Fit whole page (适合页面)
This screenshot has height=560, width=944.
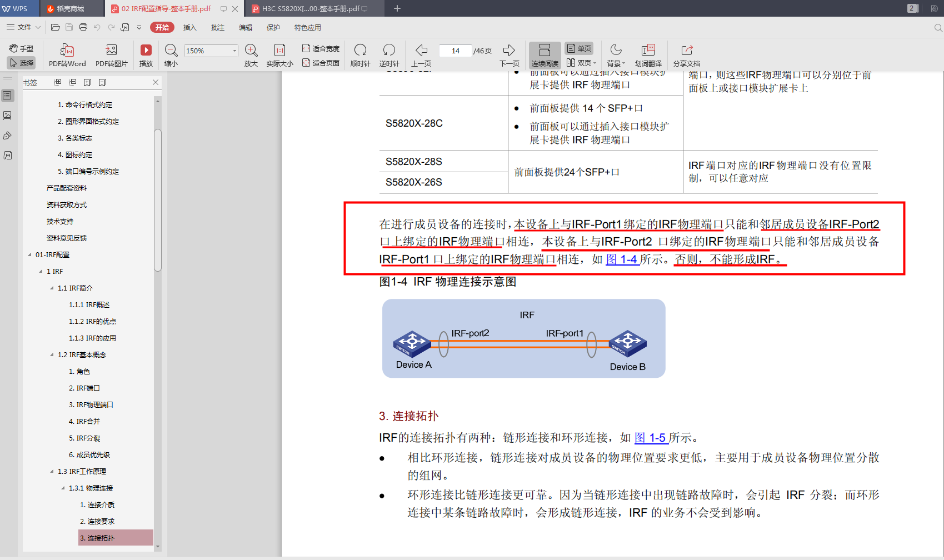[321, 63]
